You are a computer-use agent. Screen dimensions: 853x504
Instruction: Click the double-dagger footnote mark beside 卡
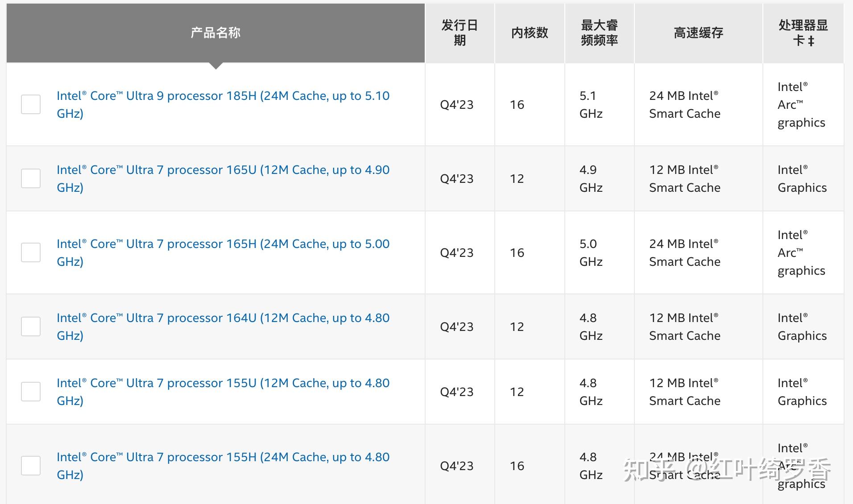[811, 41]
